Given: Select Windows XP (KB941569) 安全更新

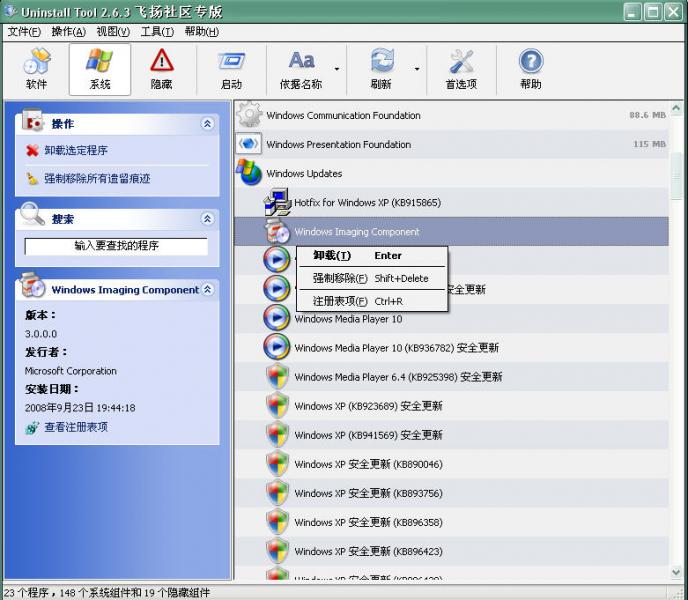Looking at the screenshot, I should tap(452, 434).
